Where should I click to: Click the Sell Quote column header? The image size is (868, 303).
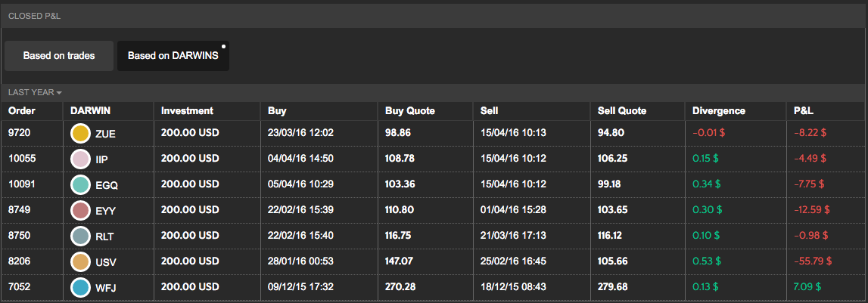(x=622, y=111)
